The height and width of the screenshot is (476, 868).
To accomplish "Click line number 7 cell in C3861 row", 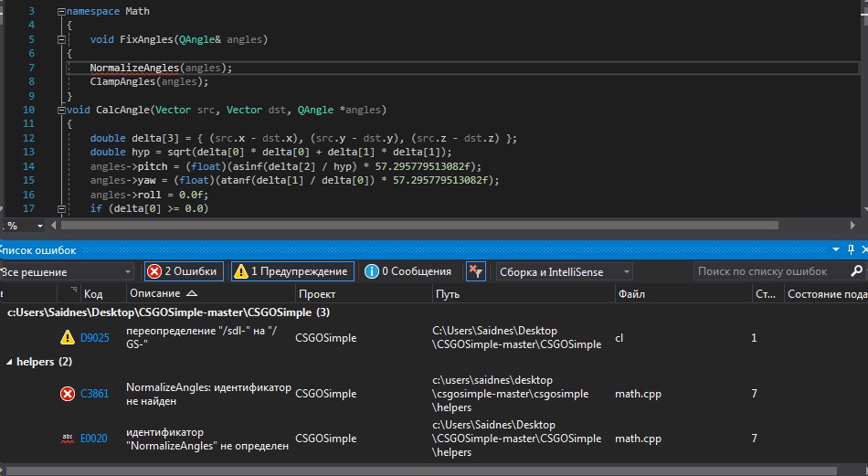I will point(754,394).
